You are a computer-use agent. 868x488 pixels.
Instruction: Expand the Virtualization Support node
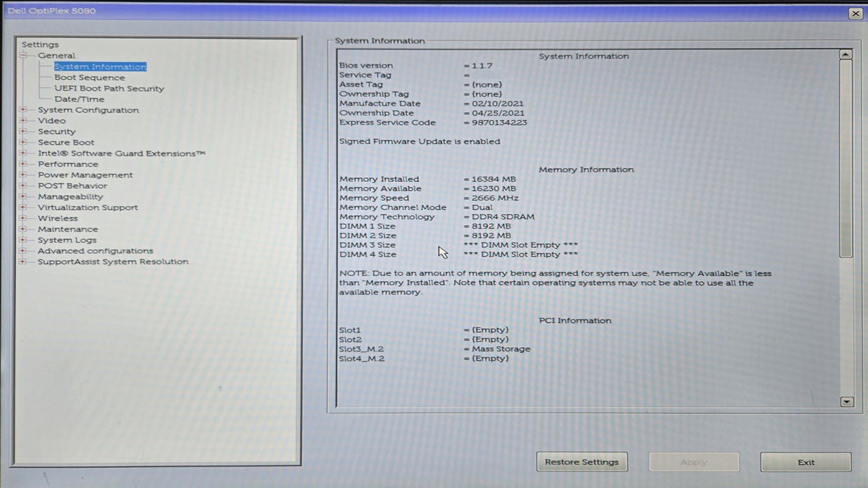tap(23, 207)
